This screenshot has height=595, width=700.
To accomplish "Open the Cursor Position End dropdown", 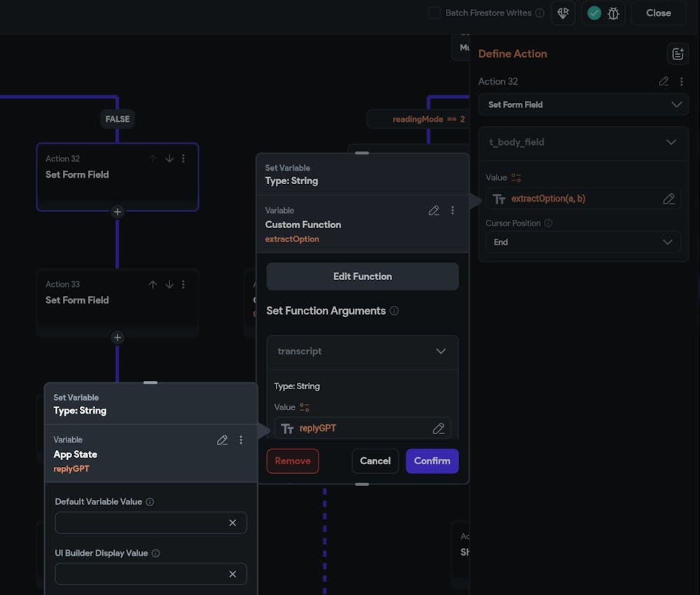I will [583, 242].
